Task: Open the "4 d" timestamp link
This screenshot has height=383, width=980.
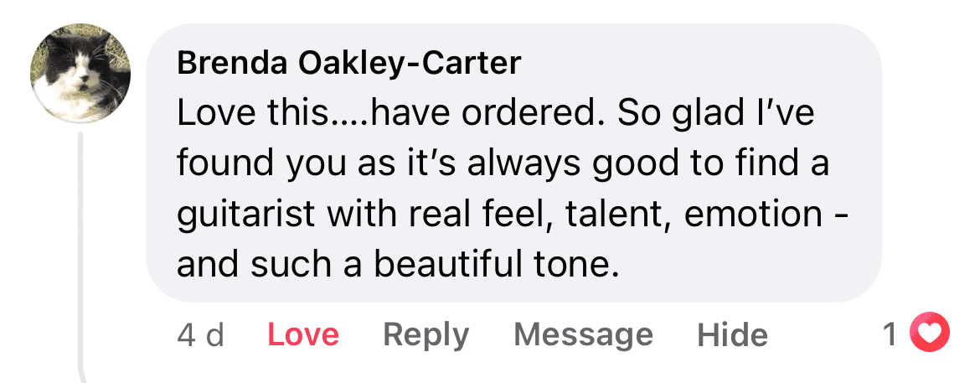Action: point(201,335)
